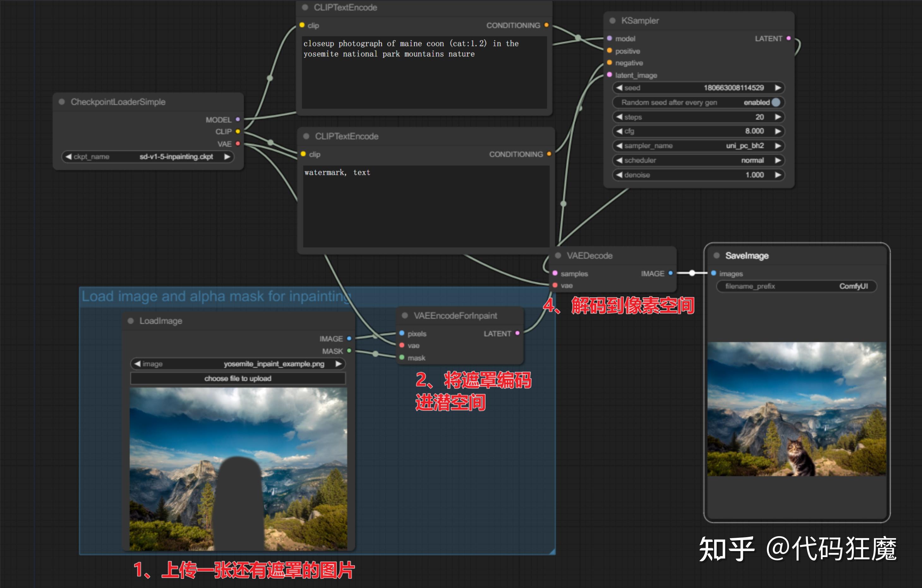
Task: Click the MASK output socket on LoadImage
Action: (x=349, y=351)
